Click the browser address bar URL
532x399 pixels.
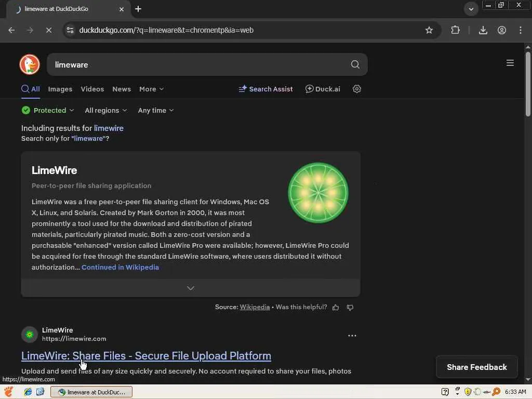(x=166, y=30)
